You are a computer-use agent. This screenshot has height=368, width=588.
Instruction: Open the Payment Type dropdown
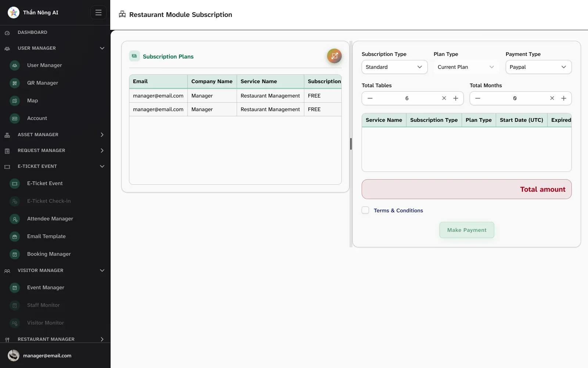(538, 67)
